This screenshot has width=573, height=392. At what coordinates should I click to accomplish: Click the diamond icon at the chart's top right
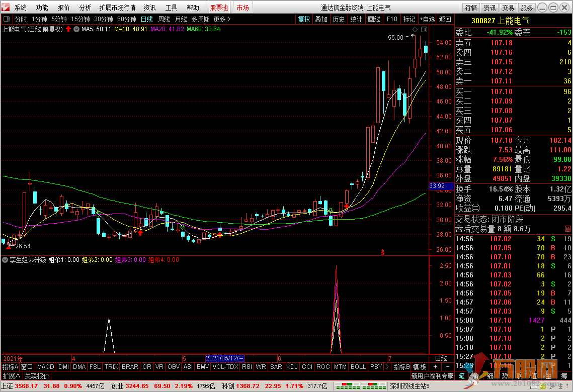pos(415,29)
